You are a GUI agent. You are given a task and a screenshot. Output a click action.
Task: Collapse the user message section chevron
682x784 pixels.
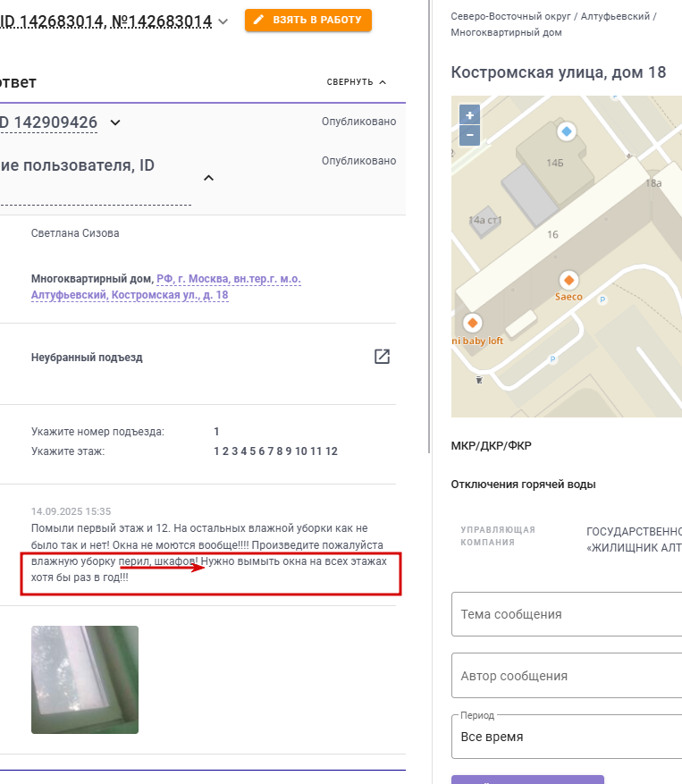tap(208, 178)
